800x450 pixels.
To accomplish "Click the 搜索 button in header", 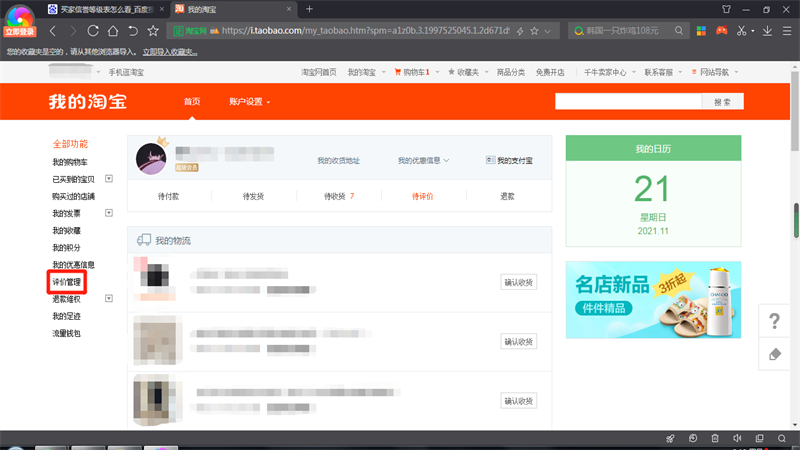I will [722, 102].
